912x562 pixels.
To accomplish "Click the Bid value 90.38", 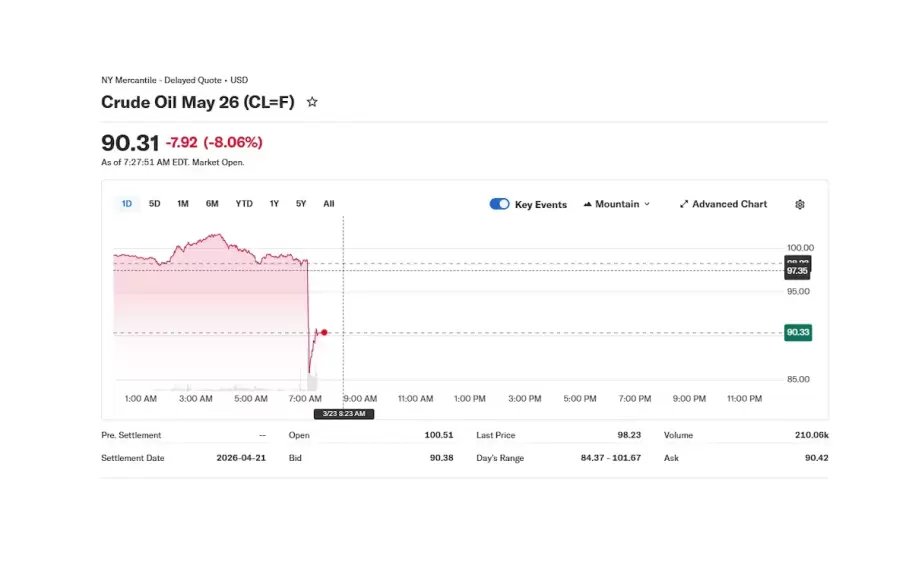I will (x=441, y=458).
